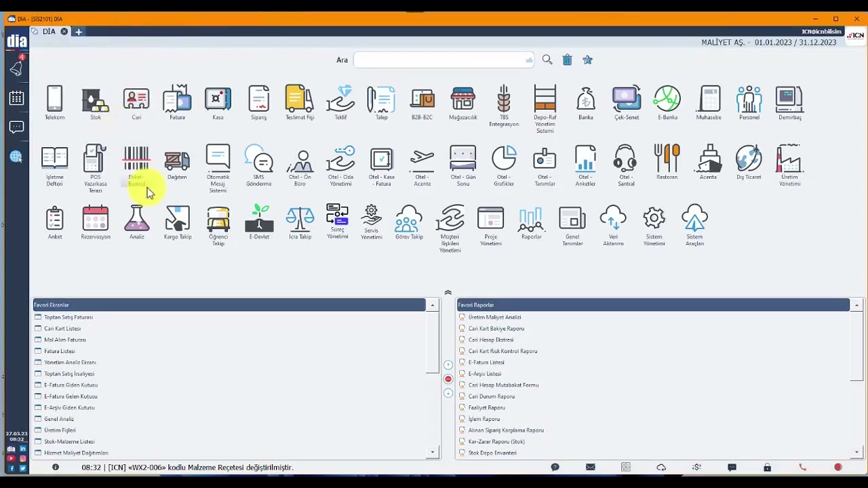Image resolution: width=868 pixels, height=488 pixels.
Task: Open the Restoran module
Action: point(667,163)
